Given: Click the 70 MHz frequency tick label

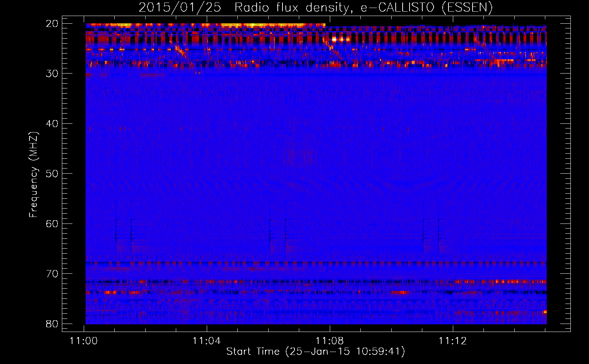Looking at the screenshot, I should click(52, 274).
